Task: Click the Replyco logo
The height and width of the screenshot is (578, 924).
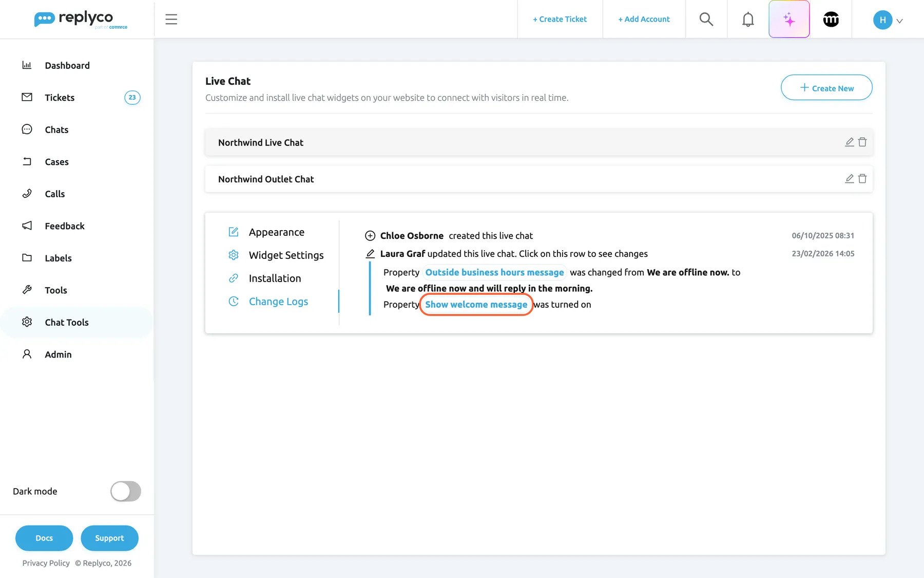Action: click(x=81, y=20)
